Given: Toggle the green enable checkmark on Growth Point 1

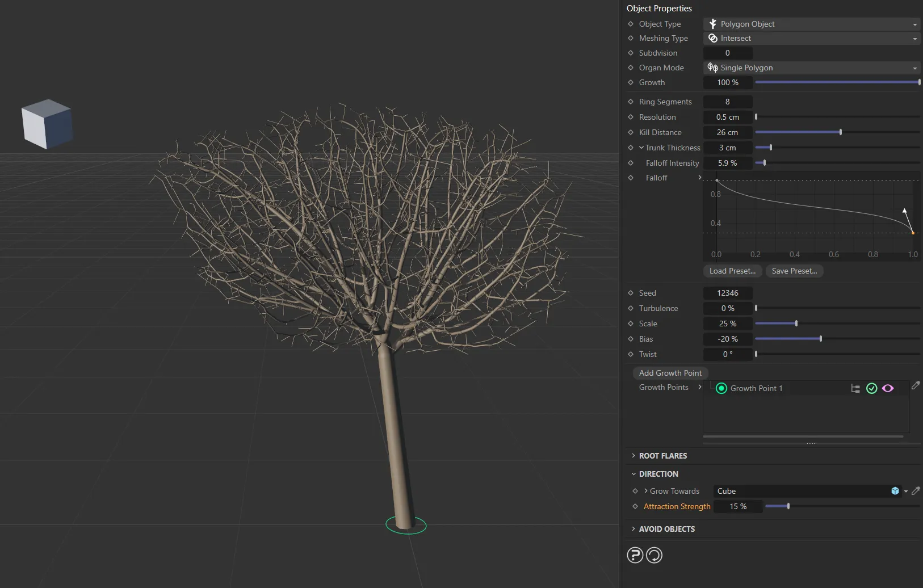Looking at the screenshot, I should (x=872, y=388).
